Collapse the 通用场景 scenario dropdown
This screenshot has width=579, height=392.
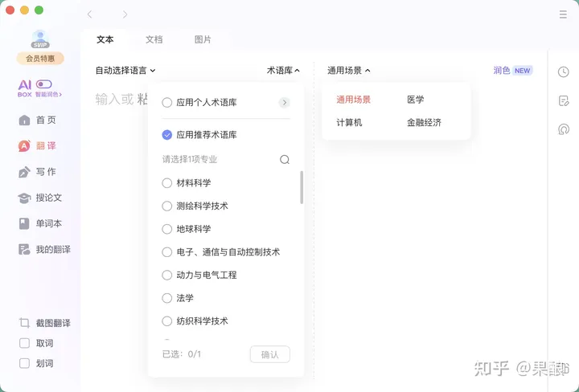348,71
